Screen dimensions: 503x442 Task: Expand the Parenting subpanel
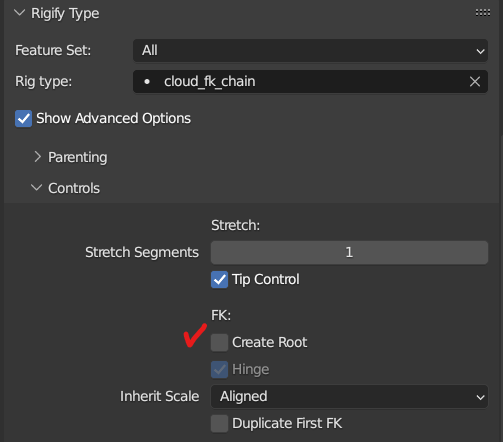pyautogui.click(x=37, y=157)
